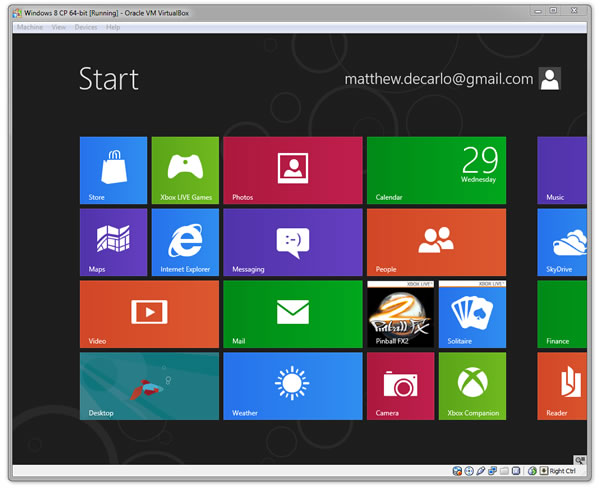Open the Xbox Companion tile
Viewport: 600px width, 491px height.
(472, 386)
